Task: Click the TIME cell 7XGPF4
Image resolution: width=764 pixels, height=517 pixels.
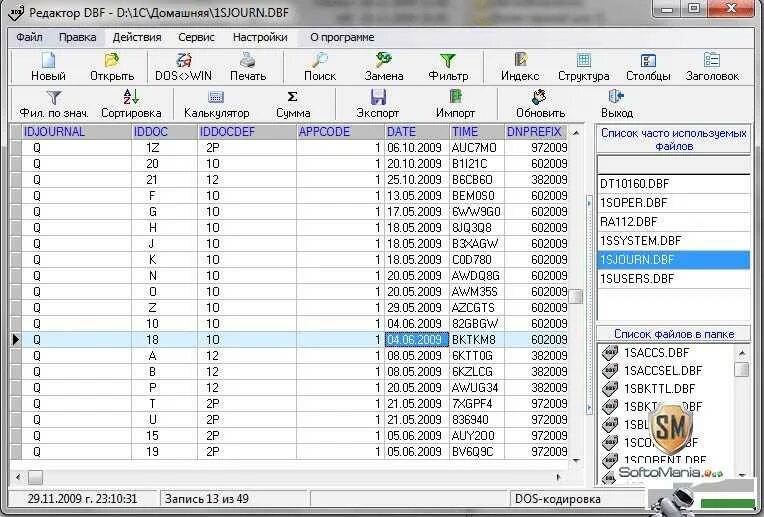Action: (x=477, y=403)
